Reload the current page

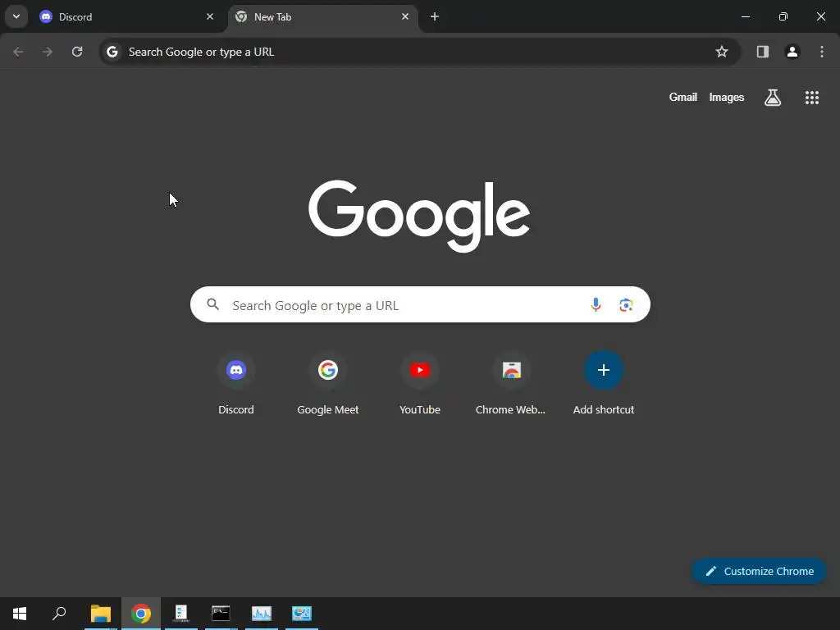(77, 52)
